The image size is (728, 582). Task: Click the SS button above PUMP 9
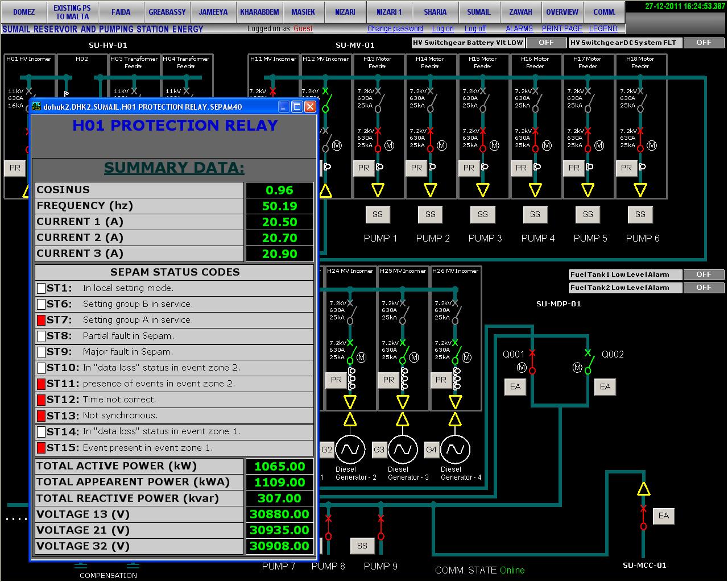(362, 546)
